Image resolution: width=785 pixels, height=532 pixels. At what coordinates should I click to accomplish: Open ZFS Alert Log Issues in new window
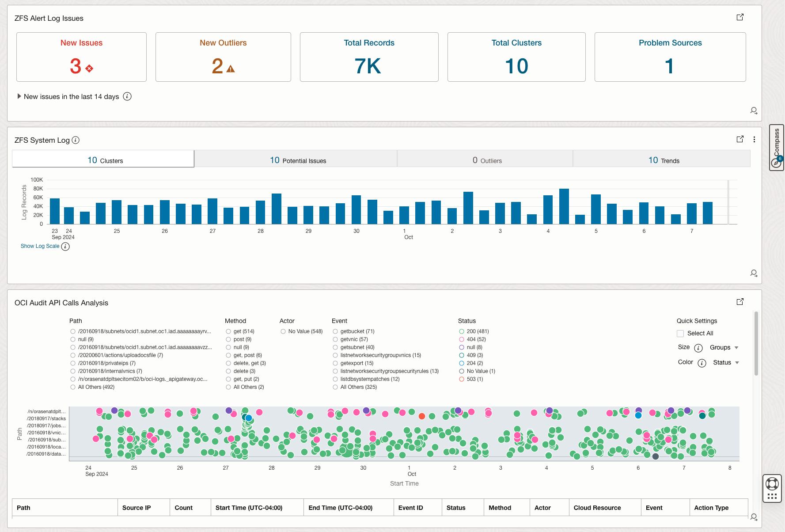coord(740,17)
